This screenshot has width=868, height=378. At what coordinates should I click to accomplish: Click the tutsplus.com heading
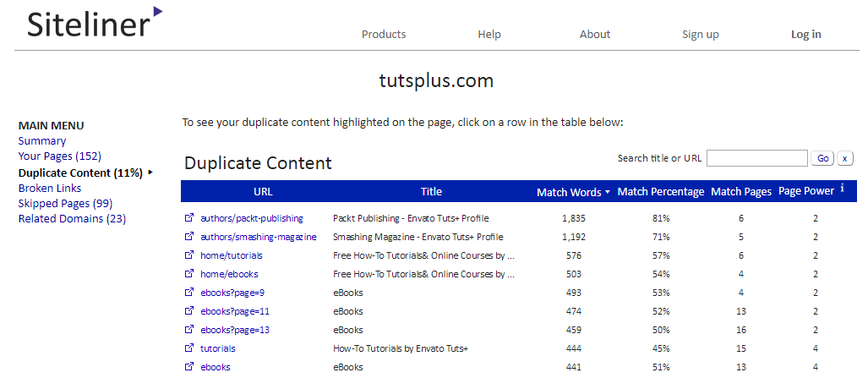tap(436, 81)
